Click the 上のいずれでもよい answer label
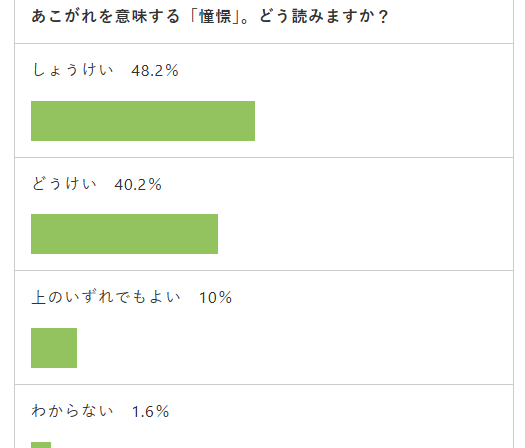The width and height of the screenshot is (525, 448). tap(106, 297)
